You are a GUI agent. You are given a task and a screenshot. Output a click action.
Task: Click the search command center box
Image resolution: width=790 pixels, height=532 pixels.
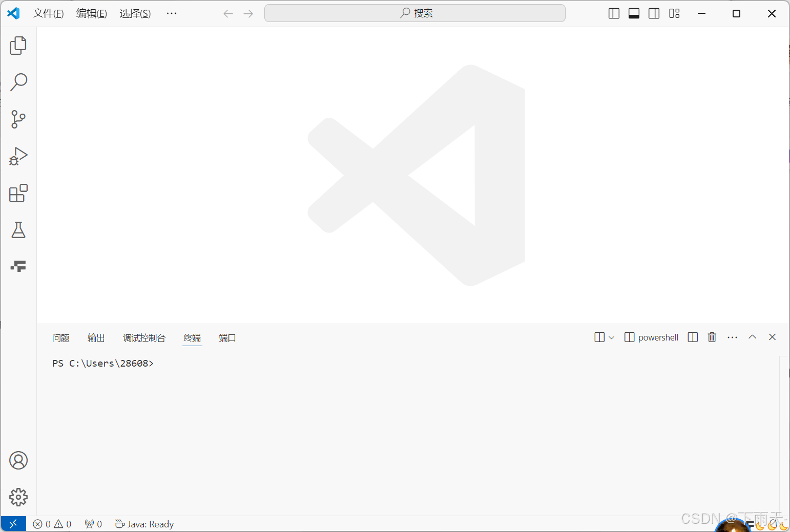pos(415,13)
